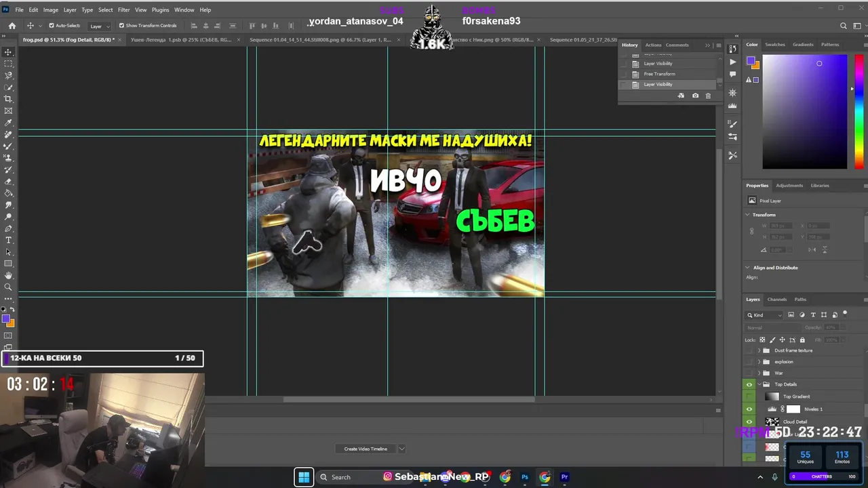Open the Filter menu
The image size is (868, 488).
tap(123, 10)
